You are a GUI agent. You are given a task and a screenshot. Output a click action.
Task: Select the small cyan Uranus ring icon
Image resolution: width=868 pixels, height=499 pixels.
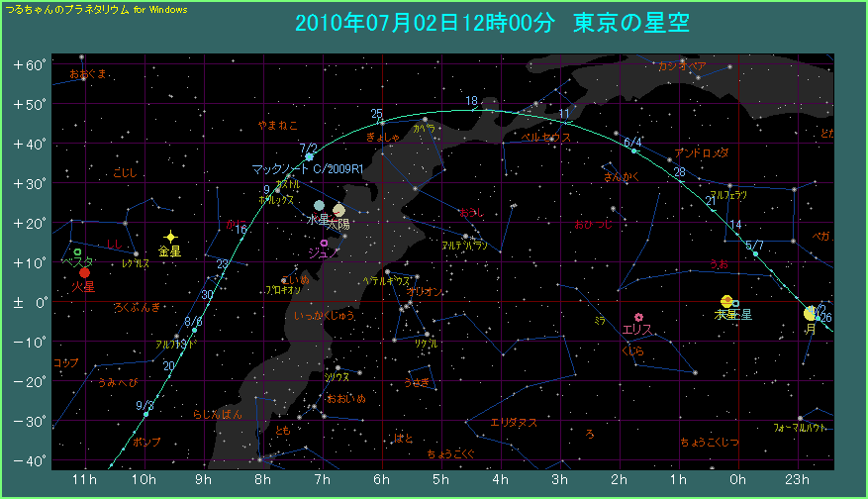(x=736, y=302)
